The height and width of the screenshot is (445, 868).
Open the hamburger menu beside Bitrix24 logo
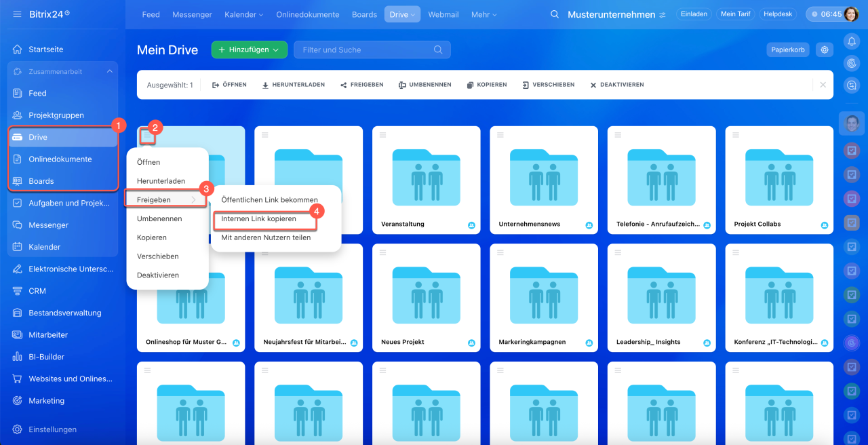tap(17, 14)
